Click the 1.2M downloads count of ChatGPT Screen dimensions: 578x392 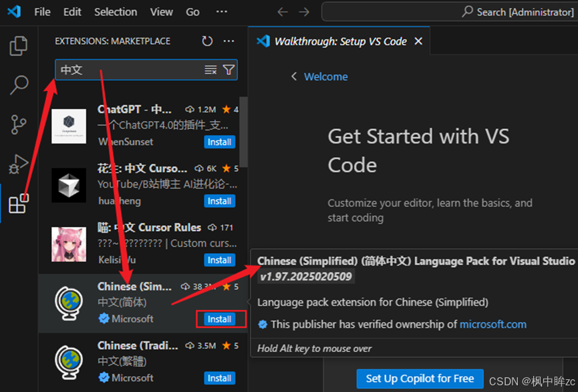coord(206,110)
